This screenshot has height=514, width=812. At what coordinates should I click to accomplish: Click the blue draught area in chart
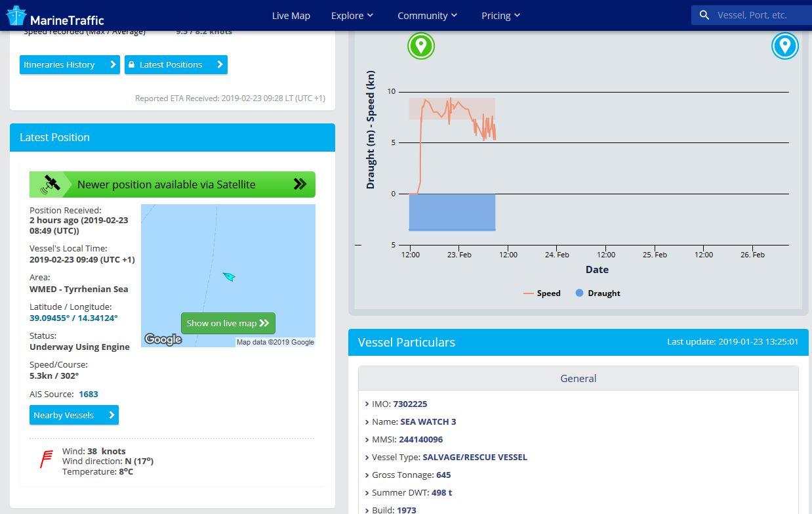pyautogui.click(x=452, y=212)
